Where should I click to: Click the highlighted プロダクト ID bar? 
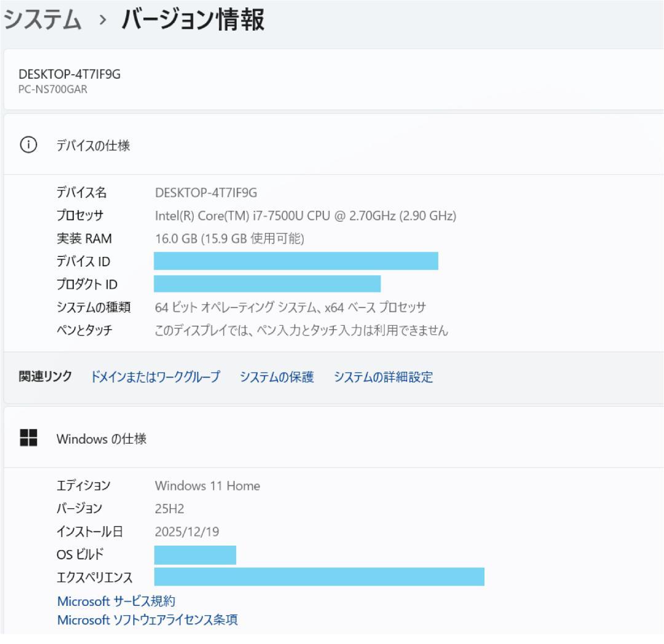click(x=267, y=283)
